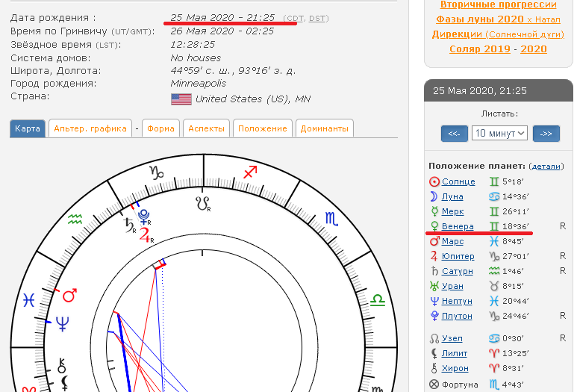577x392 pixels.
Task: Click the Jupiter symbol icon beside Юпитер
Action: pyautogui.click(x=434, y=256)
